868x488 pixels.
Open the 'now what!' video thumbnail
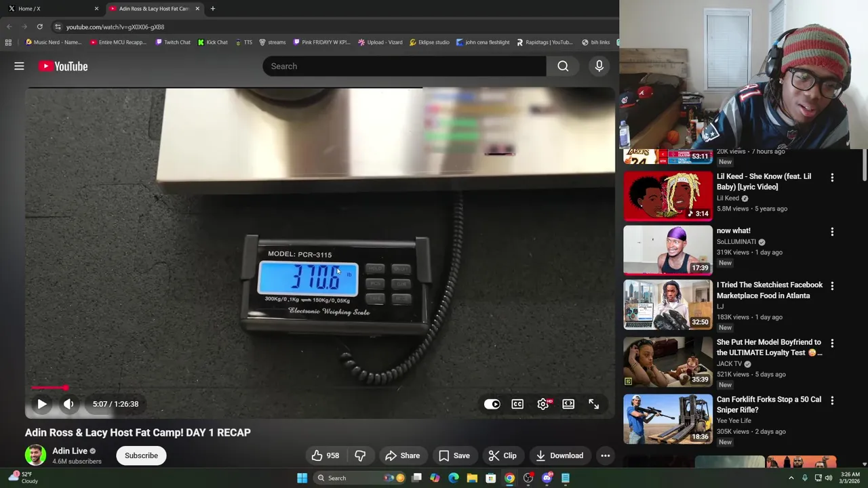click(668, 250)
